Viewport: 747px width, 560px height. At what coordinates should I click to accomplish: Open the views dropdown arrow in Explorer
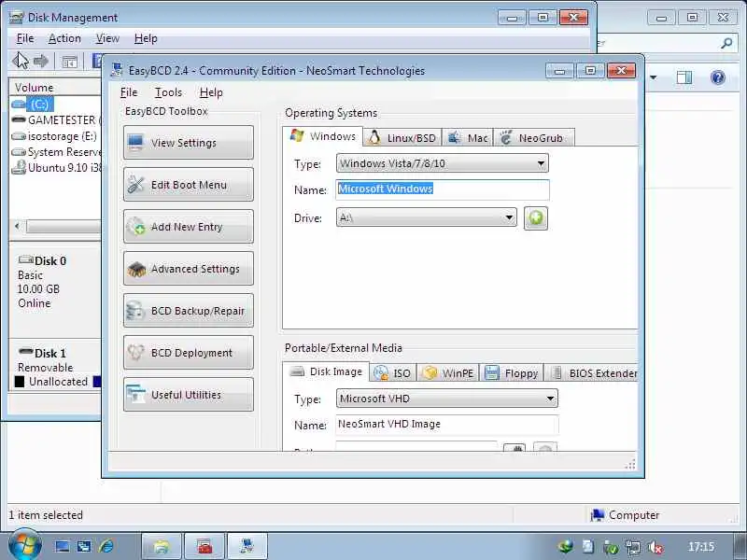click(x=653, y=77)
